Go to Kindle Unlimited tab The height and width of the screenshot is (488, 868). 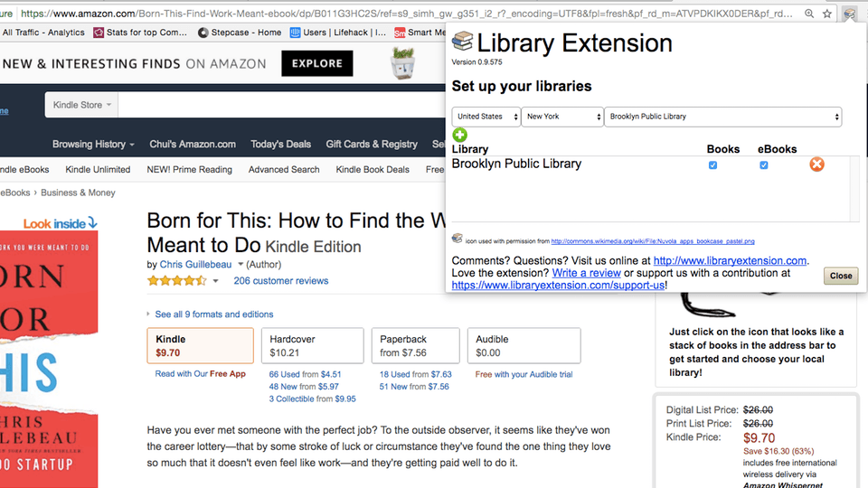(x=98, y=170)
